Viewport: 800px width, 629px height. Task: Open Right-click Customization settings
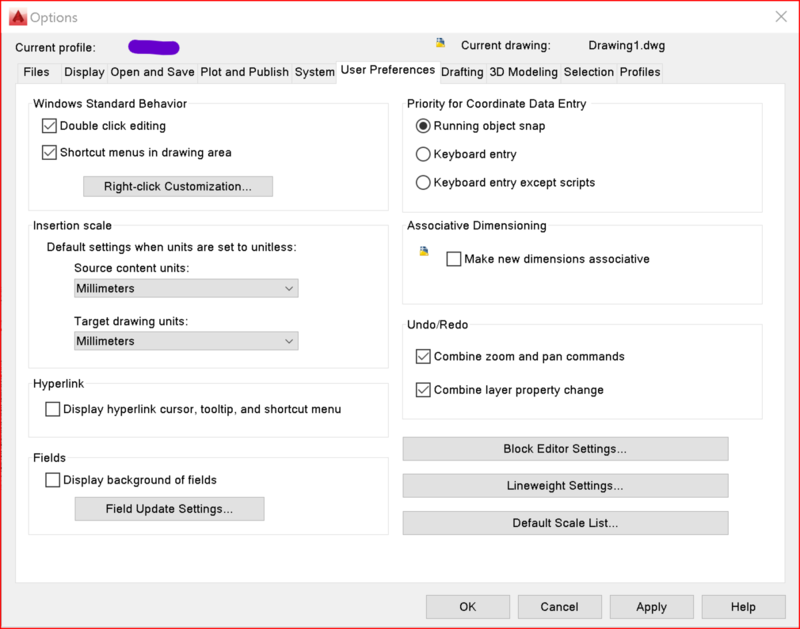coord(178,187)
